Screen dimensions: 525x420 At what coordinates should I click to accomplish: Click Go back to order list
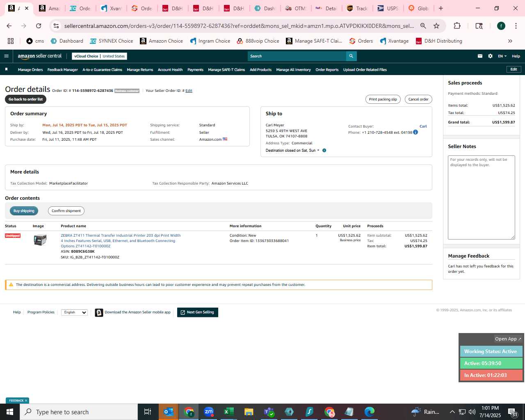25,99
